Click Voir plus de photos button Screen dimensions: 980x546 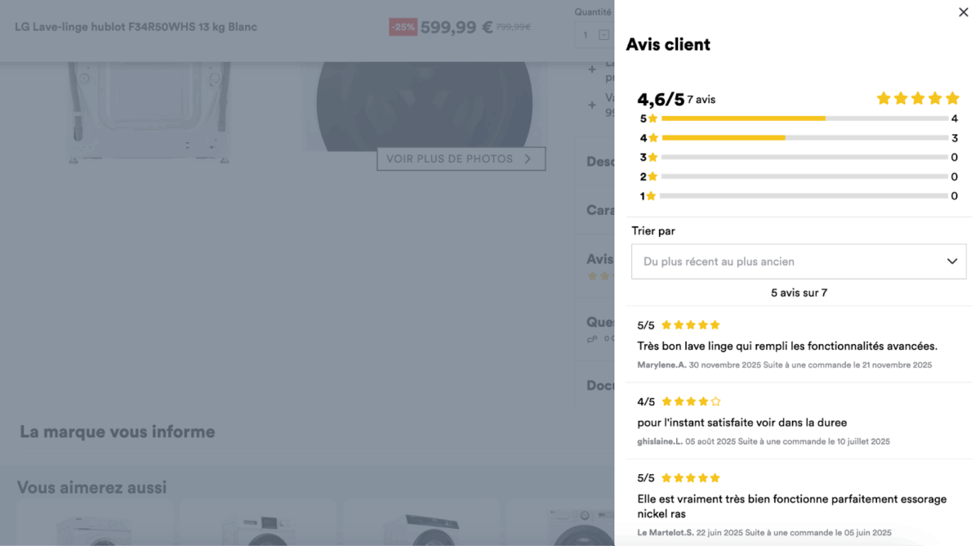coord(461,159)
